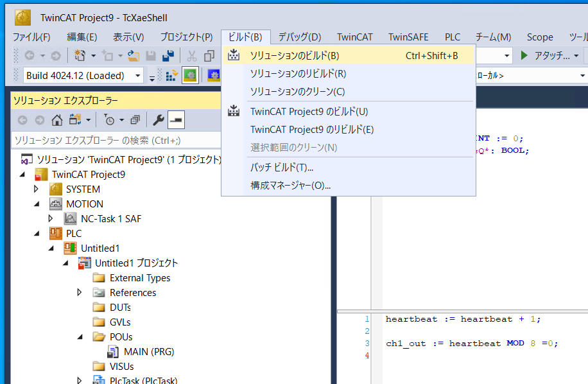The height and width of the screenshot is (384, 588).
Task: Collapse the Untitled1 node
Action: (x=51, y=248)
